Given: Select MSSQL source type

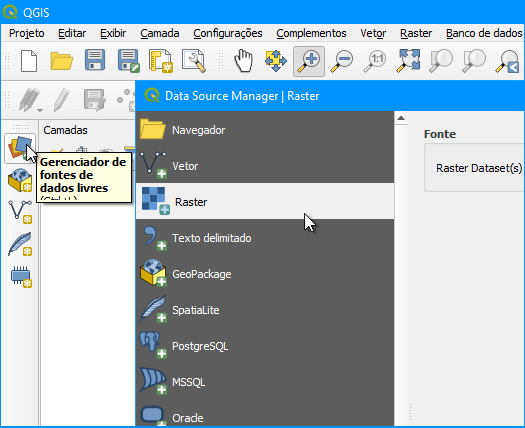Looking at the screenshot, I should [x=265, y=382].
